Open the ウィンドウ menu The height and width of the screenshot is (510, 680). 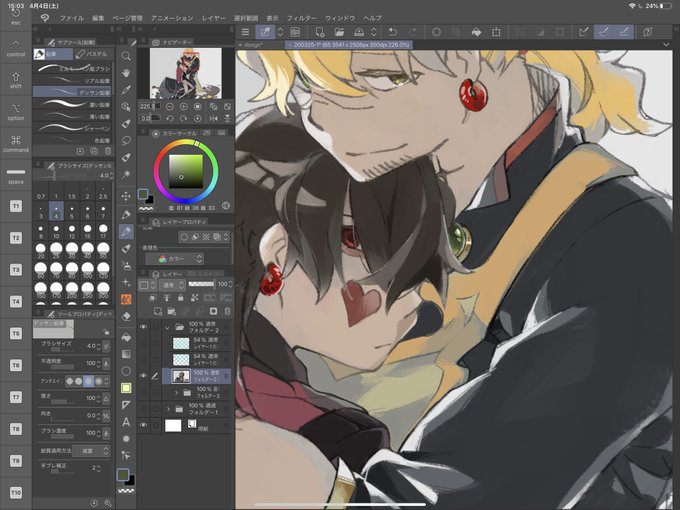coord(340,18)
